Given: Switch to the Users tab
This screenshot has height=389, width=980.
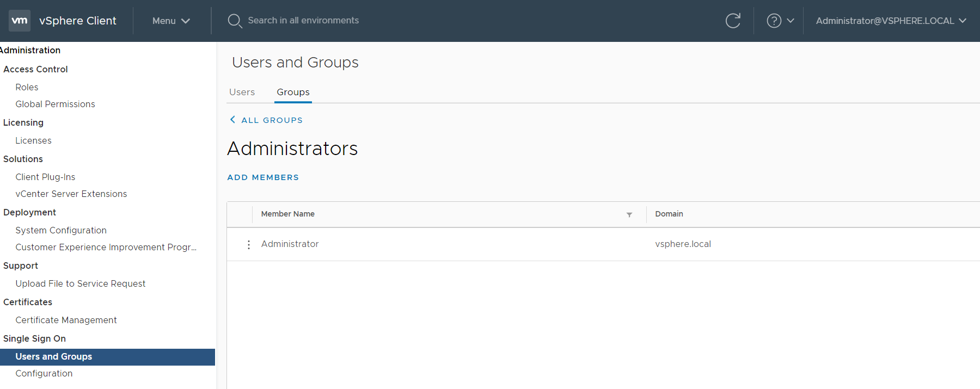Looking at the screenshot, I should [242, 92].
